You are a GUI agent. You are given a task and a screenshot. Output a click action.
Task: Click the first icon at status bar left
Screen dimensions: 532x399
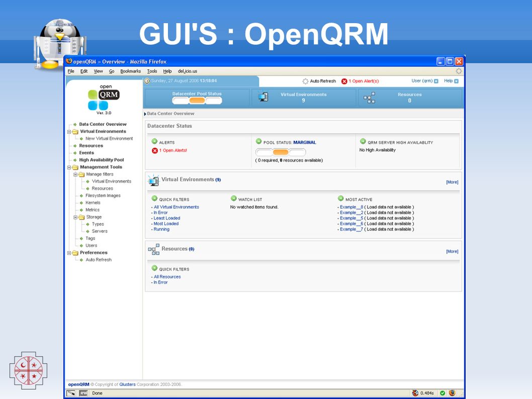pos(71,393)
